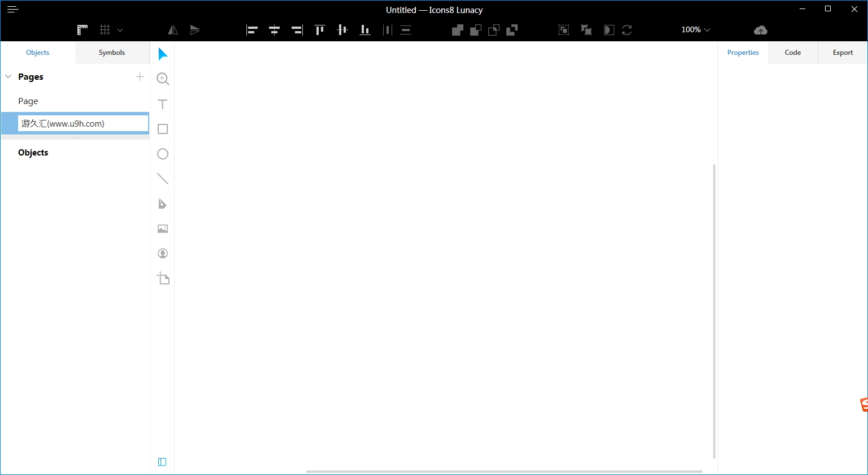The image size is (868, 475).
Task: Select the Avatar tool
Action: pos(163,253)
